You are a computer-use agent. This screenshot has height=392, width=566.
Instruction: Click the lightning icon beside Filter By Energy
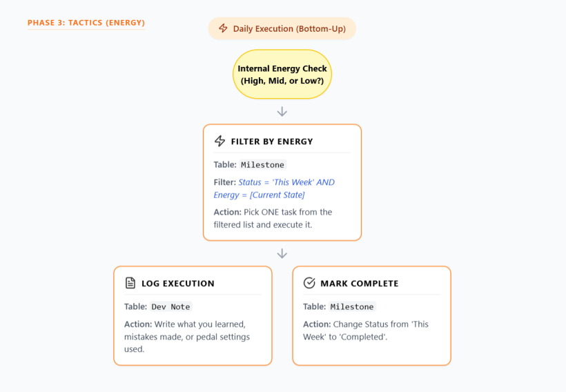219,141
